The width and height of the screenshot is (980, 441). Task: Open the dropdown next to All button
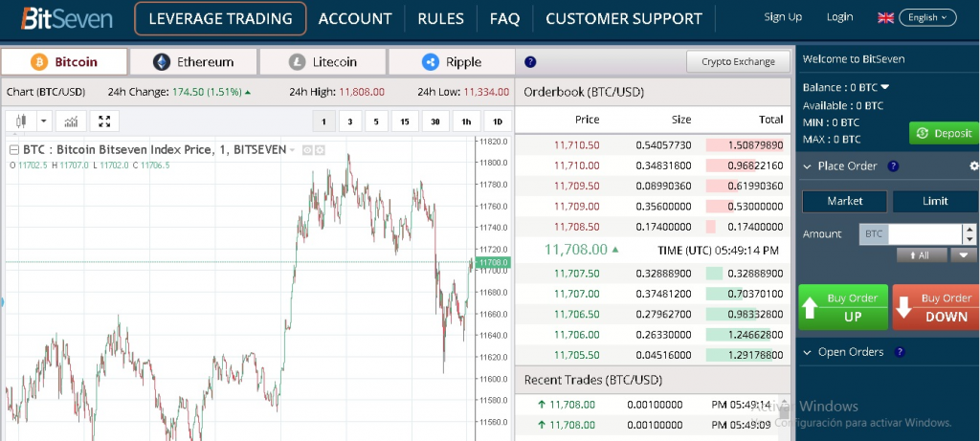click(963, 255)
